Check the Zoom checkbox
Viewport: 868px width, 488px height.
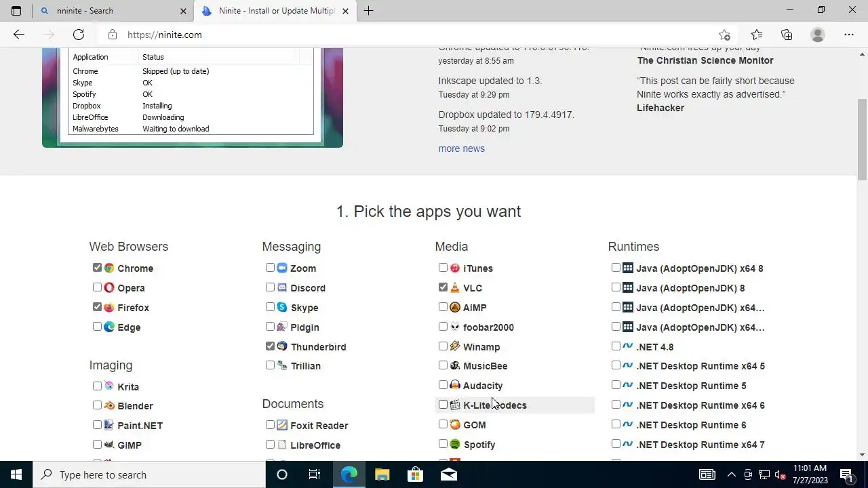(x=270, y=268)
